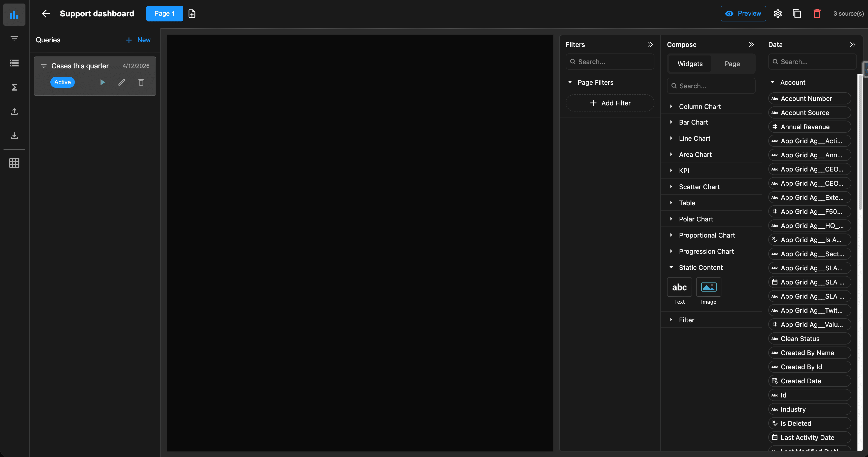Expand the Column Chart widget group

[671, 107]
